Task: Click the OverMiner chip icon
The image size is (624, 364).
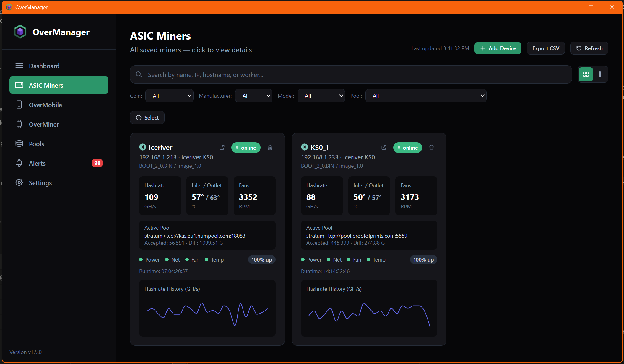Action: pyautogui.click(x=19, y=124)
